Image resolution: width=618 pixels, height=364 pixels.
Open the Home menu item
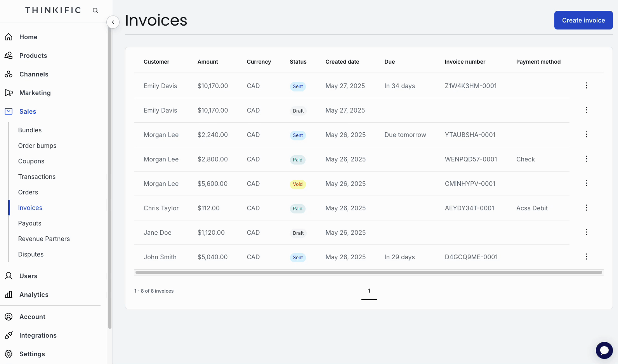click(x=28, y=37)
